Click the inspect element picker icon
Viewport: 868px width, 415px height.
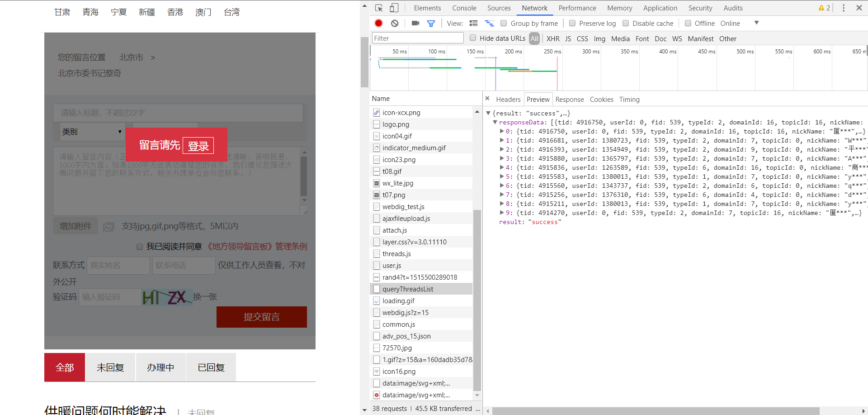coord(379,8)
